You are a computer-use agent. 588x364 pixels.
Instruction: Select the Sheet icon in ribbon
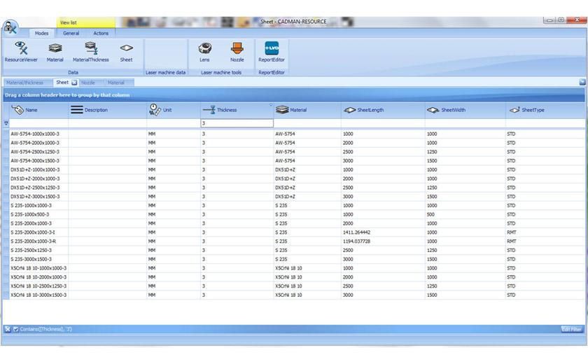[x=127, y=51]
